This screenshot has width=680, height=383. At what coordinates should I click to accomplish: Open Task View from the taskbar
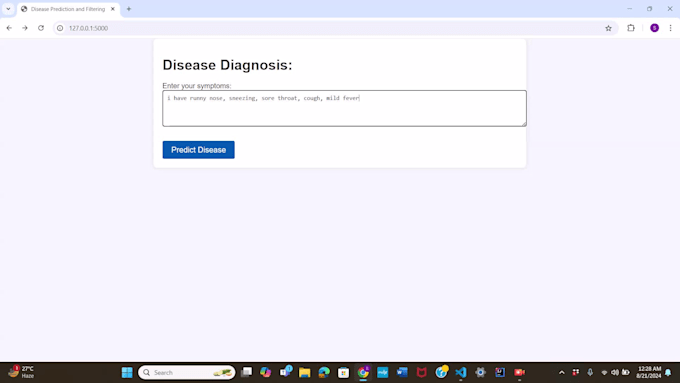[x=246, y=372]
